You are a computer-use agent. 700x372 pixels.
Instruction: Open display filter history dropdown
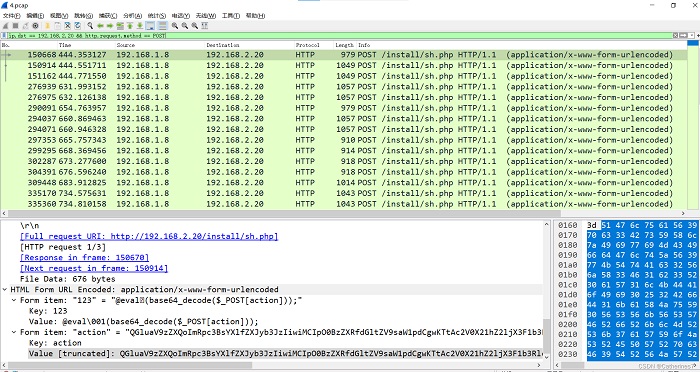tap(692, 35)
